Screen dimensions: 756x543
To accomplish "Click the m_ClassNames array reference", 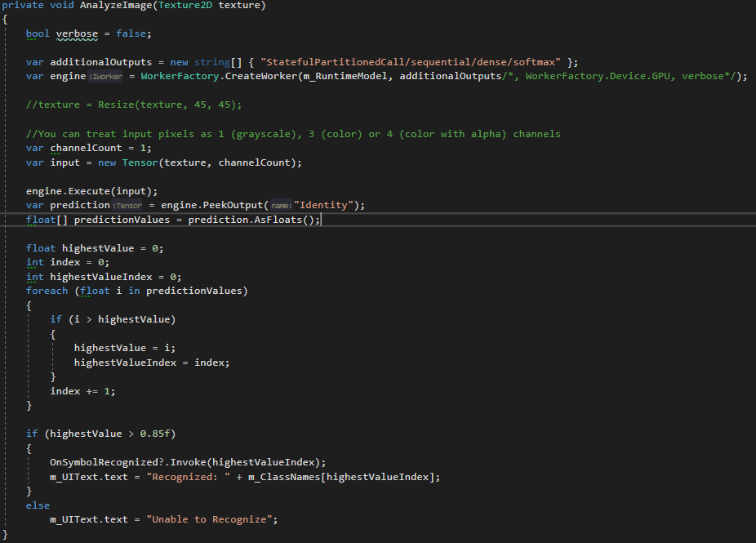I will 284,477.
